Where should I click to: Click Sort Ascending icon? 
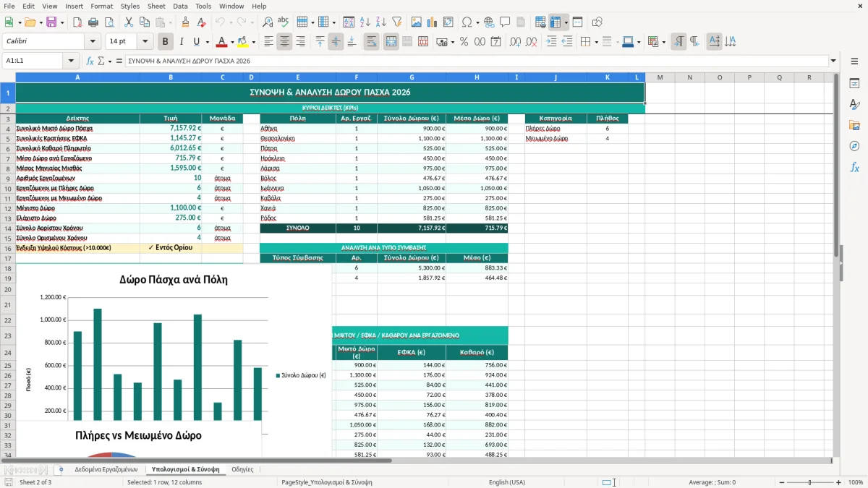[365, 22]
